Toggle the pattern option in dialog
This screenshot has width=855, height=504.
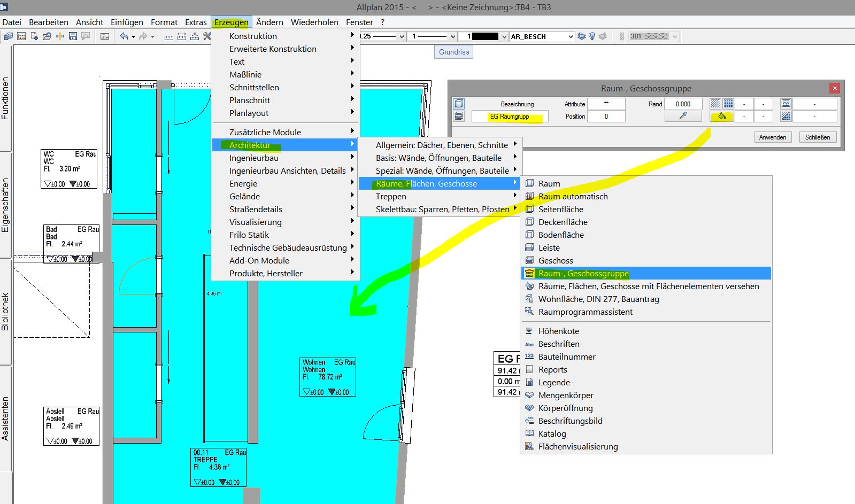pyautogui.click(x=728, y=104)
